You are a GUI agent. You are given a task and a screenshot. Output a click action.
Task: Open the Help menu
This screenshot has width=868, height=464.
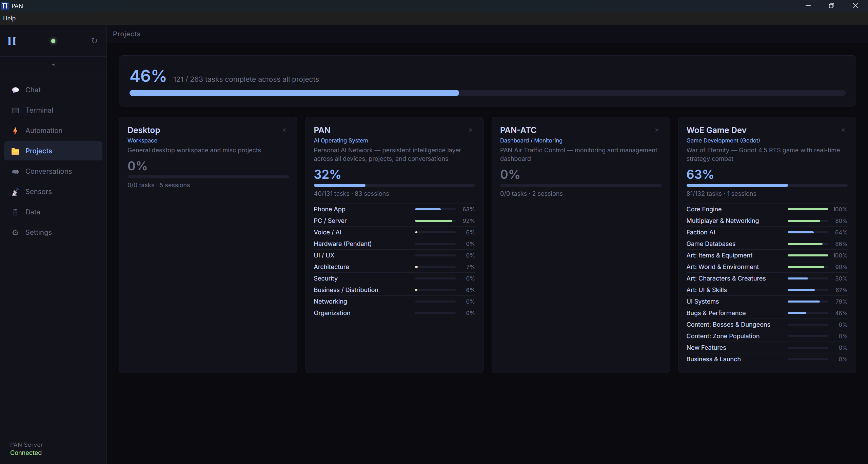pyautogui.click(x=9, y=18)
